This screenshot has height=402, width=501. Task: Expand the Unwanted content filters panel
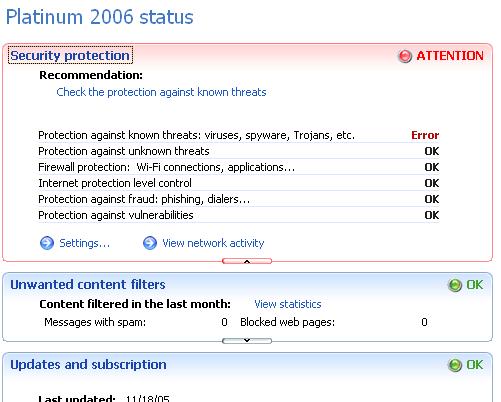pos(247,341)
